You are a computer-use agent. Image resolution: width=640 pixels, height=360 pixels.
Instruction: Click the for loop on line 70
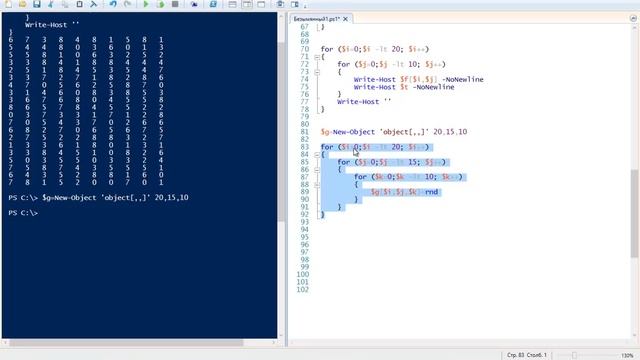coord(375,49)
